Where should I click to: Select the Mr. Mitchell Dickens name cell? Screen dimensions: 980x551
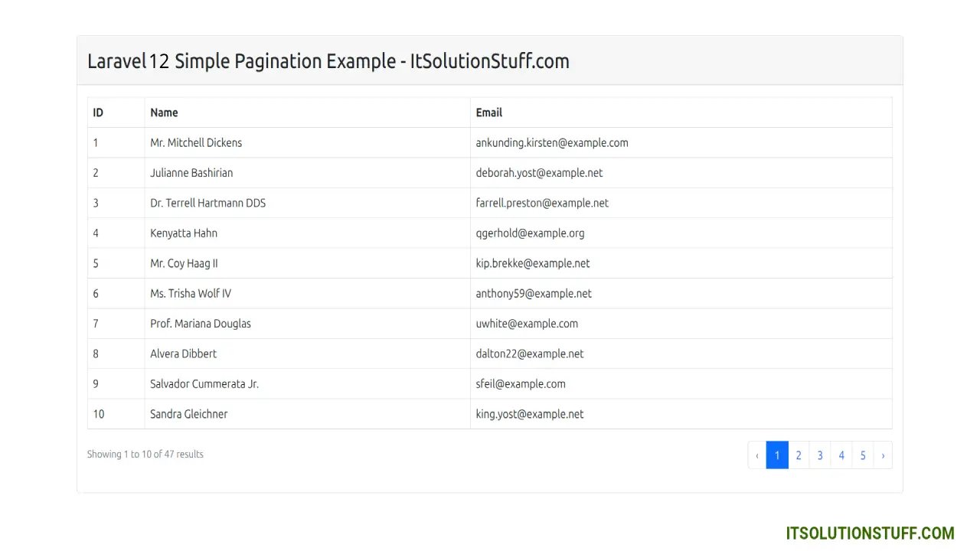pyautogui.click(x=196, y=142)
